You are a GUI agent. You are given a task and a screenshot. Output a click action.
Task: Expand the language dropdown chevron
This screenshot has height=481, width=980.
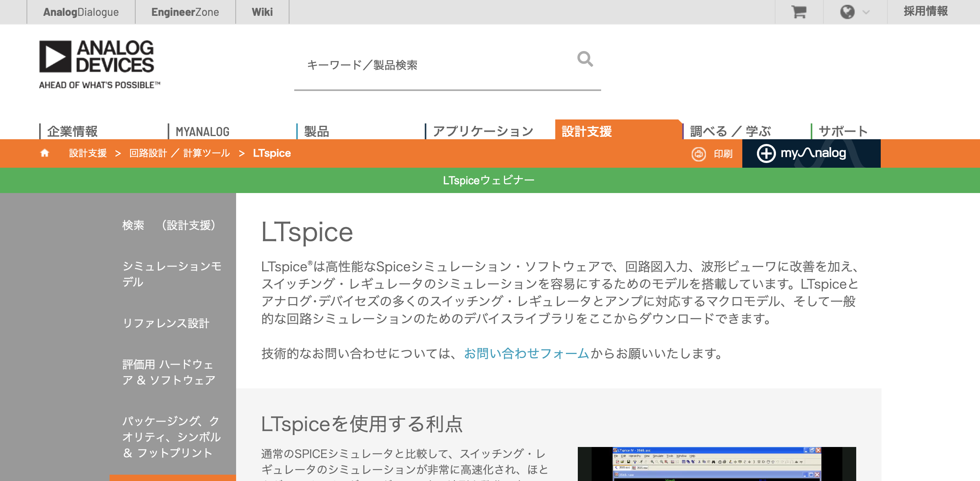click(x=866, y=12)
